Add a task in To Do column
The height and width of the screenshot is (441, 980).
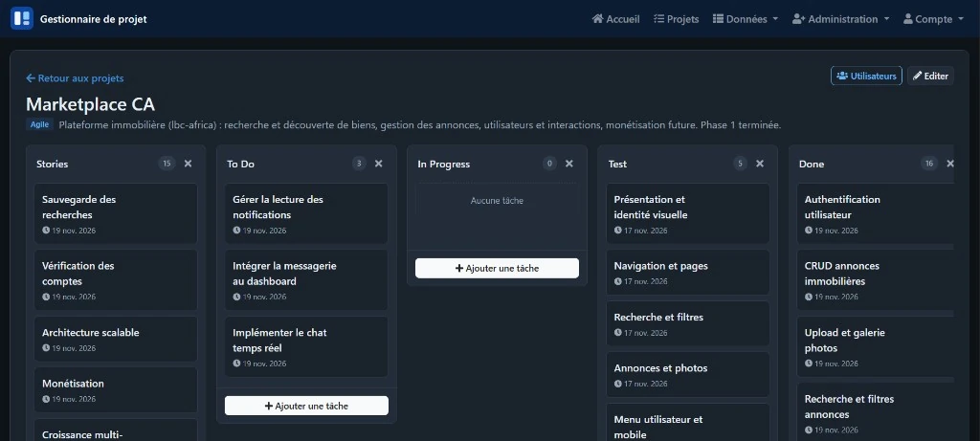click(307, 406)
